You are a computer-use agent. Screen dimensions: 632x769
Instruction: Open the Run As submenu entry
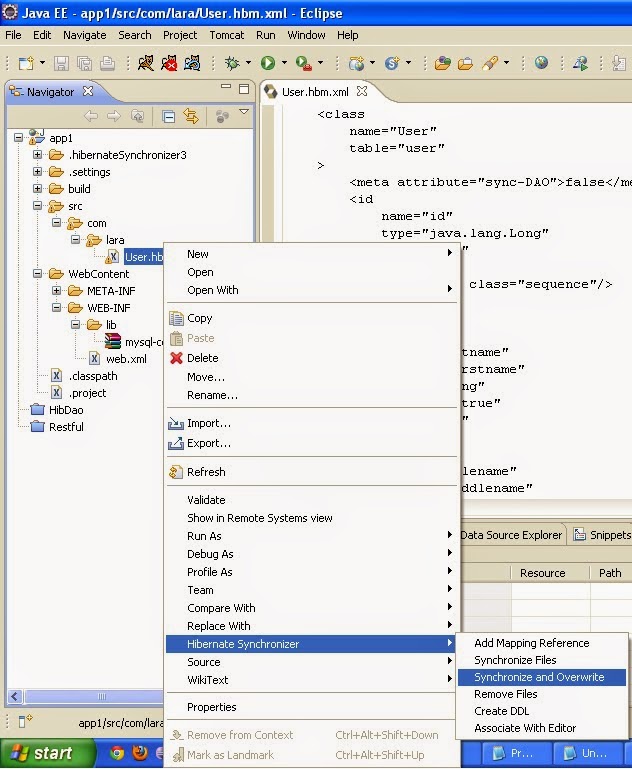[x=311, y=536]
